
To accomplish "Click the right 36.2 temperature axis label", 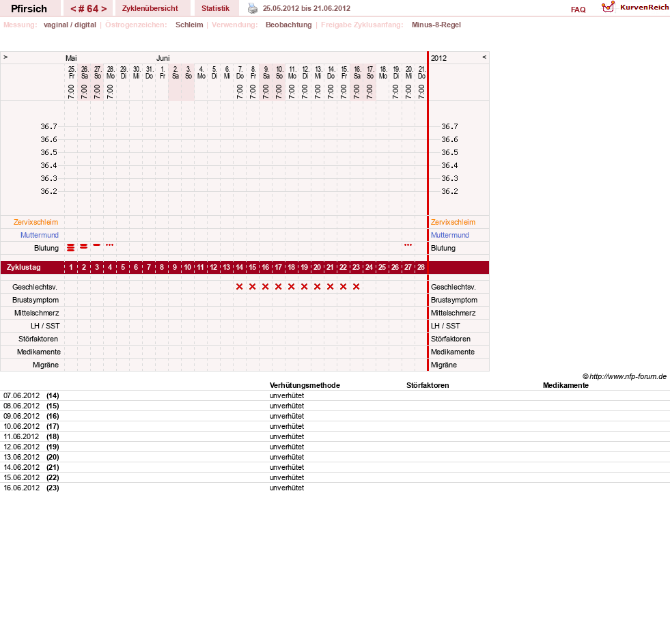I will click(449, 191).
